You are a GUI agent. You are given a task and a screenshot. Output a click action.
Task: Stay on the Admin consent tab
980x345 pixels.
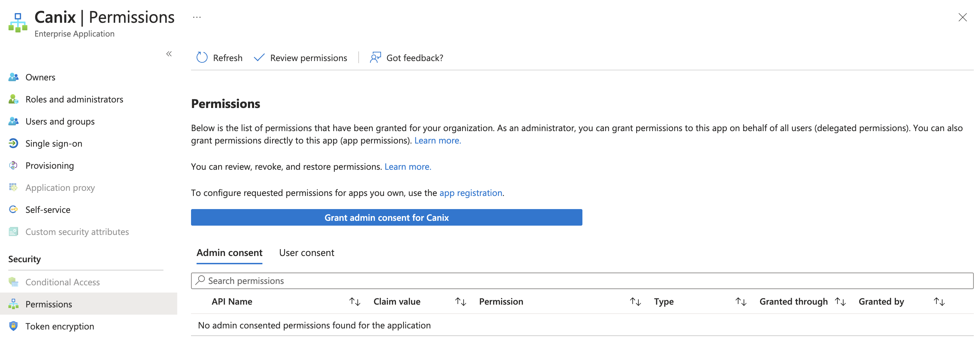tap(229, 253)
